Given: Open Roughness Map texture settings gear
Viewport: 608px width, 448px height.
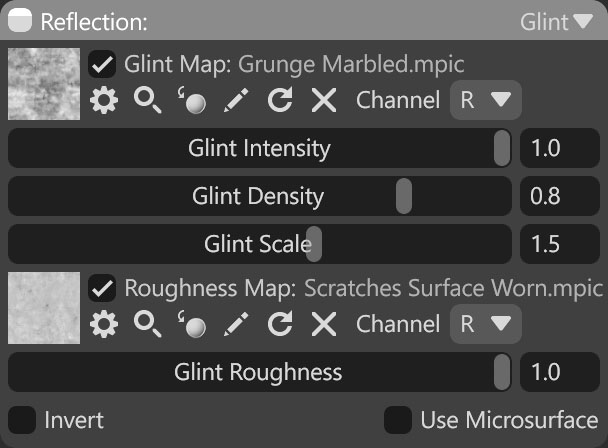Looking at the screenshot, I should [104, 324].
